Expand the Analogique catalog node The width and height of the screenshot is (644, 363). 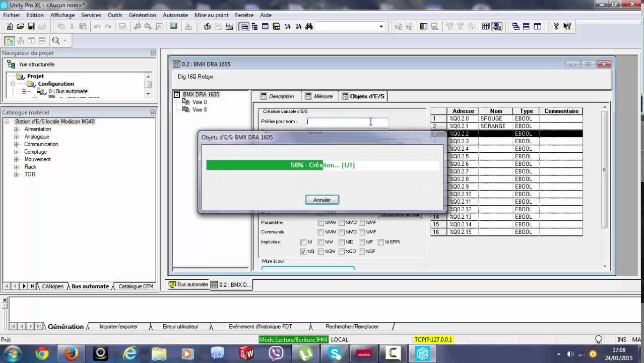[16, 137]
